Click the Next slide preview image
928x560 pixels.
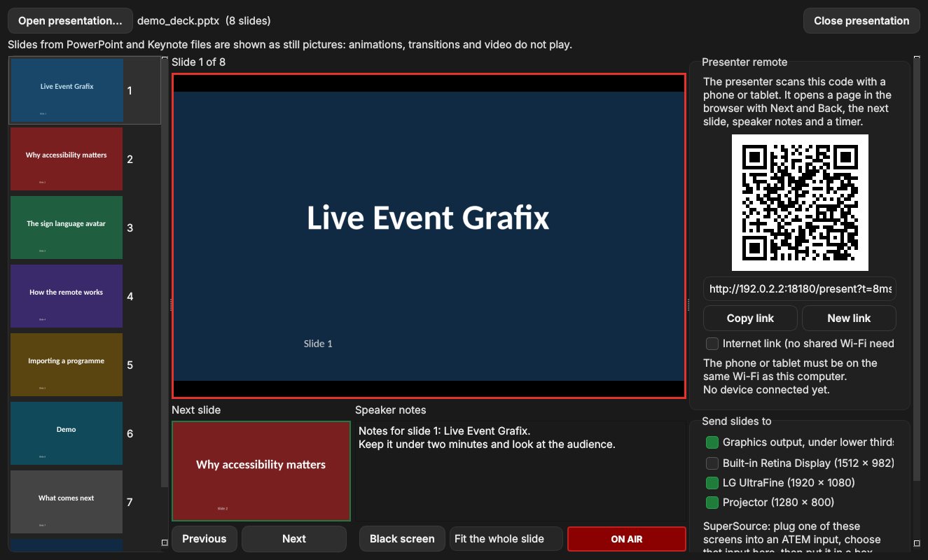261,471
